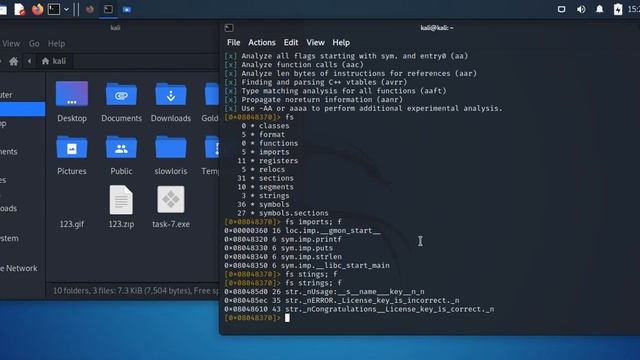The width and height of the screenshot is (640, 360).
Task: Open the terminal View menu
Action: [315, 42]
